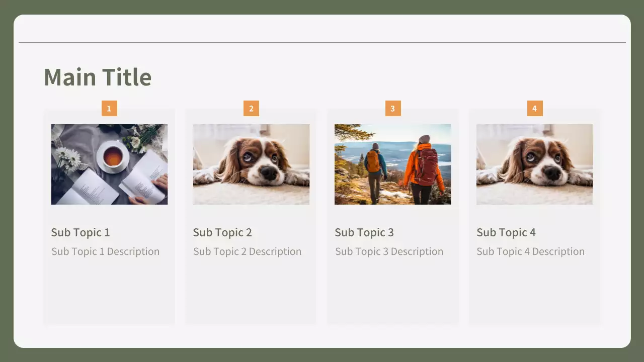Select the orange number 2 badge
644x362 pixels.
(251, 108)
